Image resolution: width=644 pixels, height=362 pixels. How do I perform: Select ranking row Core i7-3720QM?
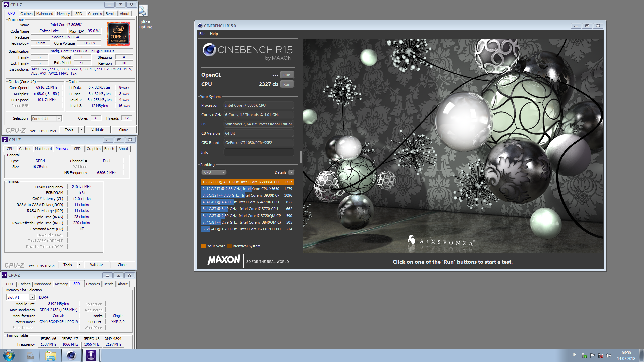248,216
